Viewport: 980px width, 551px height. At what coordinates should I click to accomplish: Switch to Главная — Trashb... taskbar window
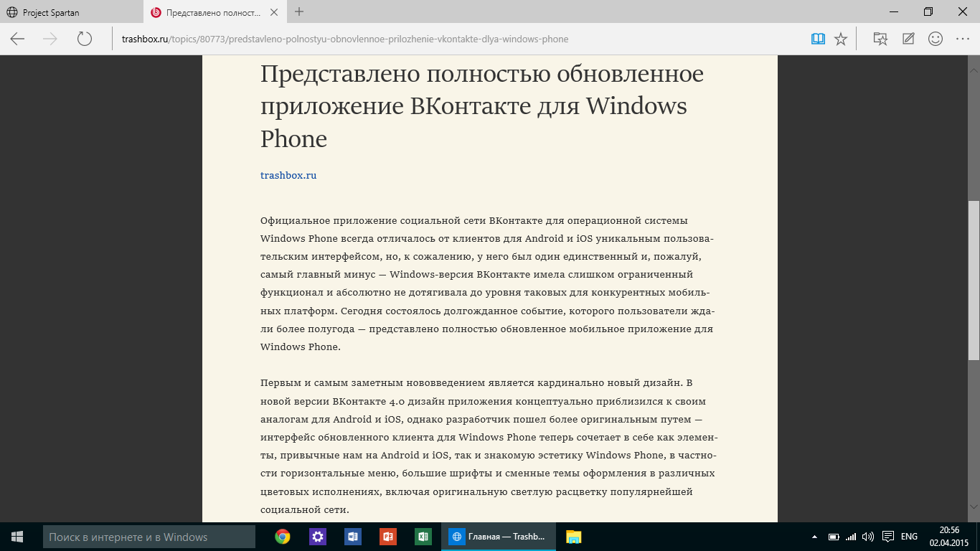click(497, 537)
